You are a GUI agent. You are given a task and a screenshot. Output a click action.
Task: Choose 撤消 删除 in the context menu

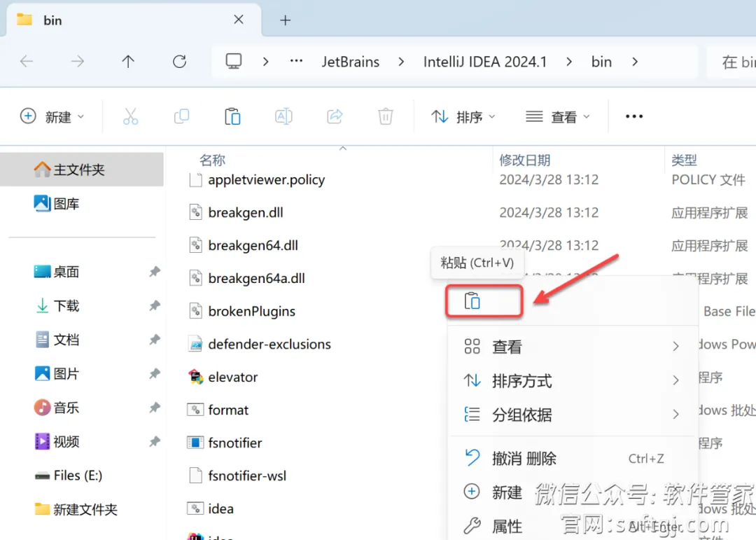point(573,458)
